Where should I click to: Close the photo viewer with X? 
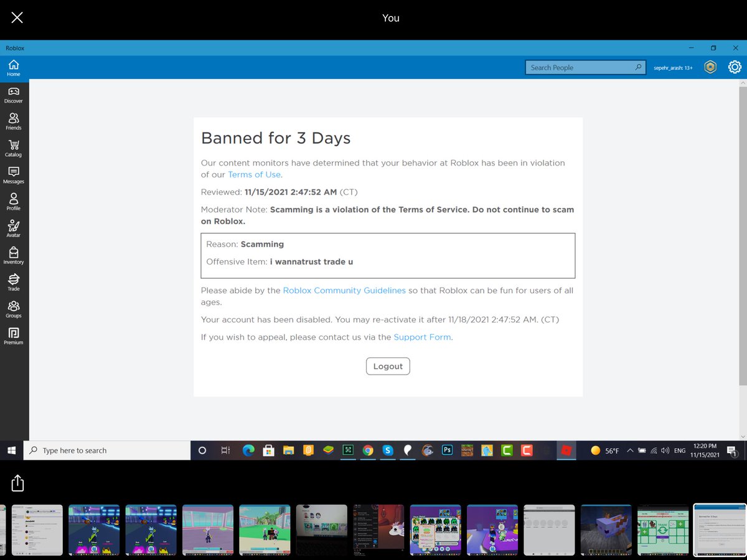[17, 17]
